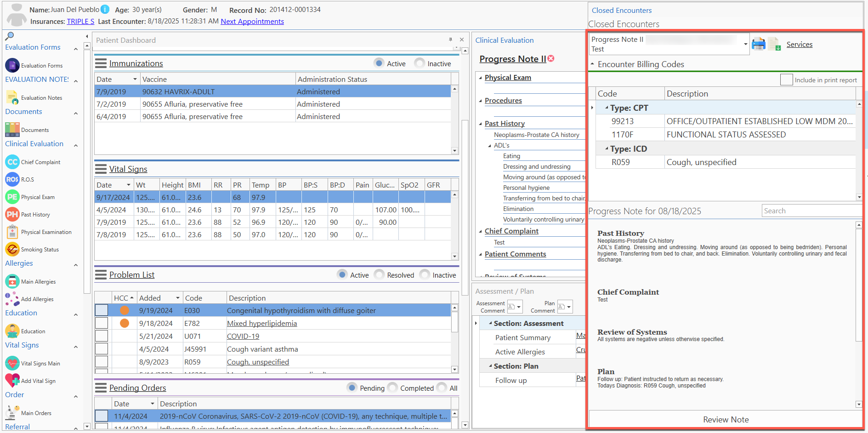Viewport: 868px width, 433px height.
Task: Pin the Patient Dashboard panel
Action: [x=450, y=40]
